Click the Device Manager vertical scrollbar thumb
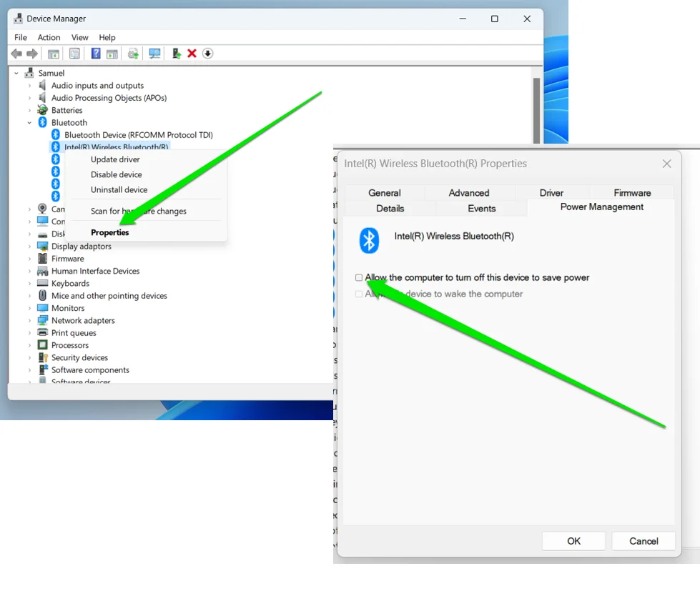Image resolution: width=700 pixels, height=606 pixels. tap(536, 110)
